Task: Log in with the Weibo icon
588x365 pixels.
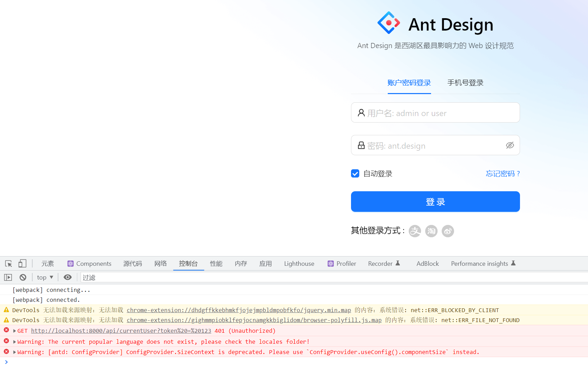Action: [448, 231]
